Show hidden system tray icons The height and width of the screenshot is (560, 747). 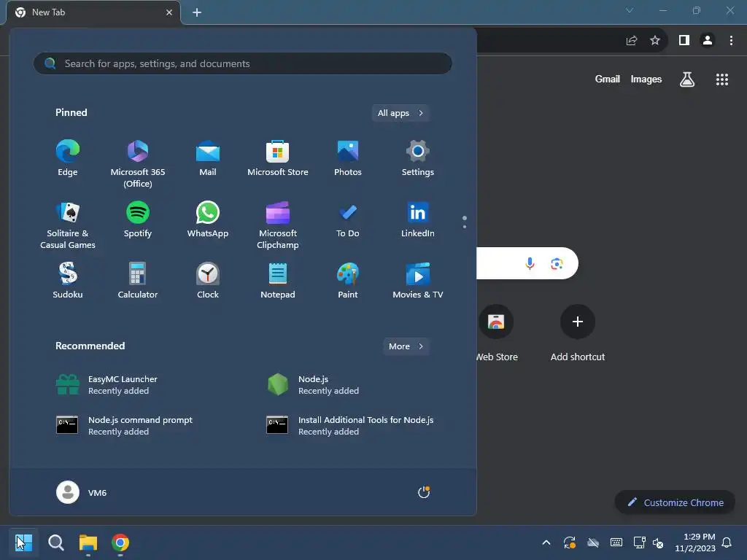click(546, 542)
